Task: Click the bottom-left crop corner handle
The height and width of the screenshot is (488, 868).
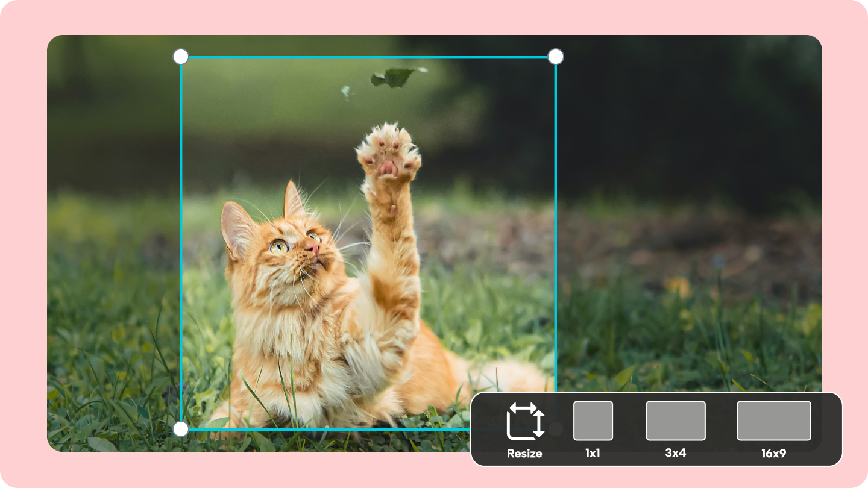Action: 180,429
